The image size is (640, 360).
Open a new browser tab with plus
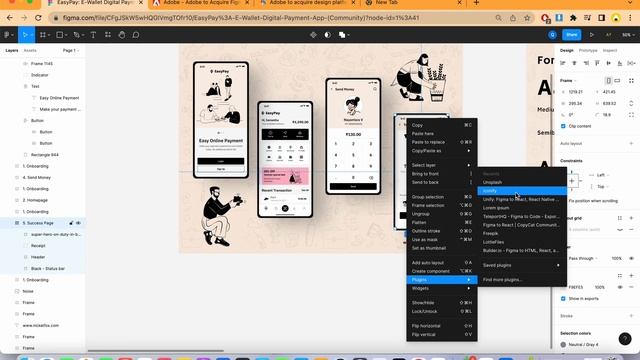tap(476, 3)
